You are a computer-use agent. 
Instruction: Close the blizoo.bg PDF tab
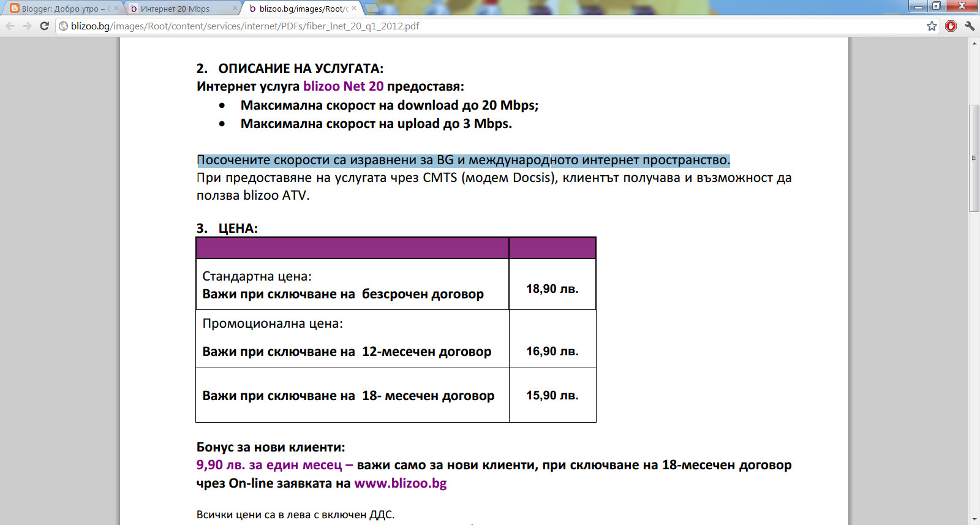pos(354,9)
